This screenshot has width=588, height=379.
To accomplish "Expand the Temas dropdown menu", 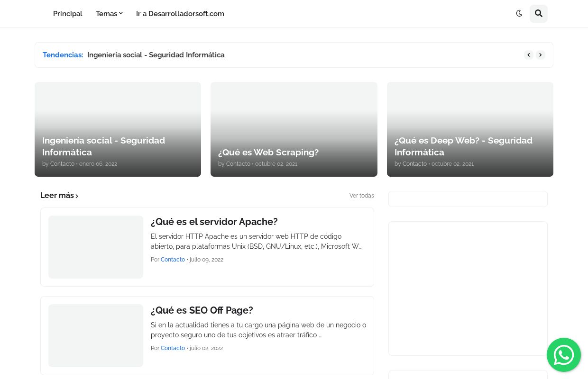I will (109, 14).
